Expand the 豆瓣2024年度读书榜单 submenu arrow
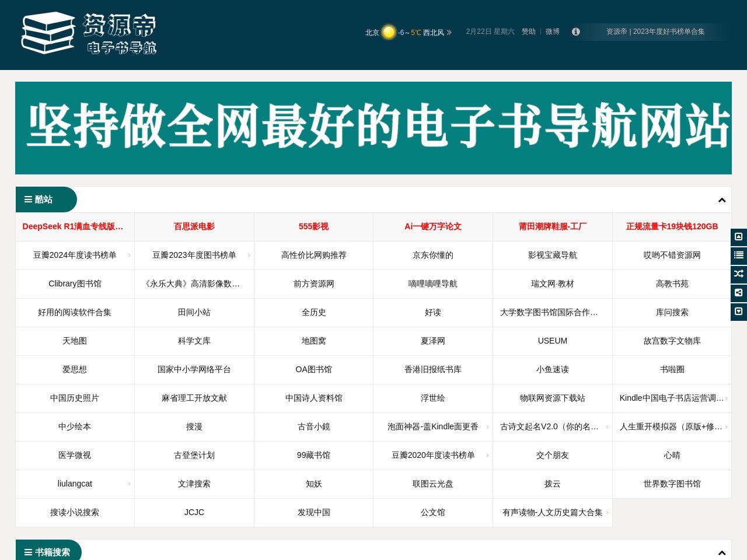 point(129,256)
